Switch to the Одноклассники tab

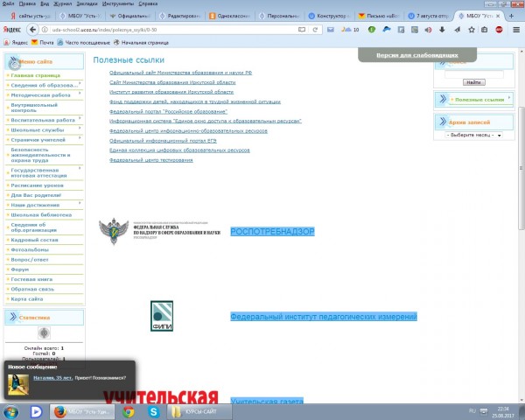pyautogui.click(x=230, y=16)
